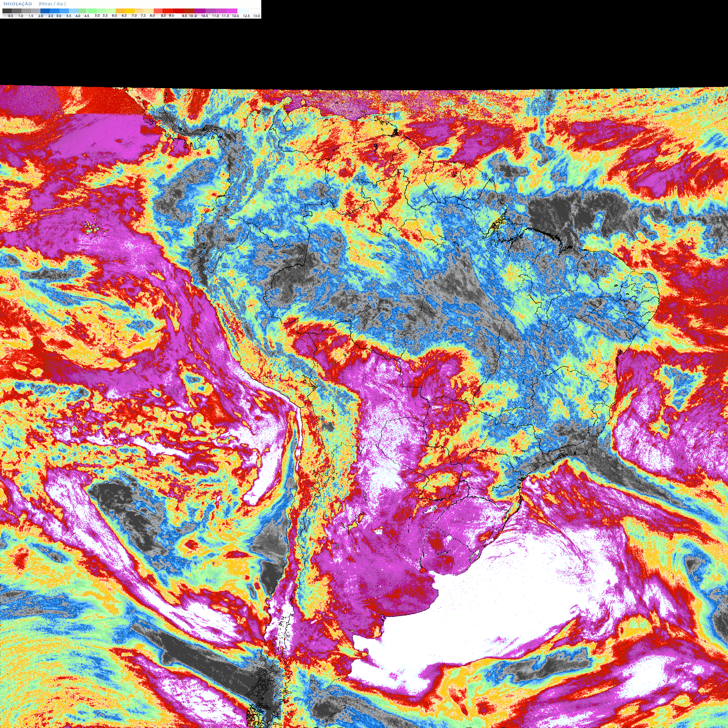Click the 'Insolação' legend title
728x728 pixels.
coord(18,4)
